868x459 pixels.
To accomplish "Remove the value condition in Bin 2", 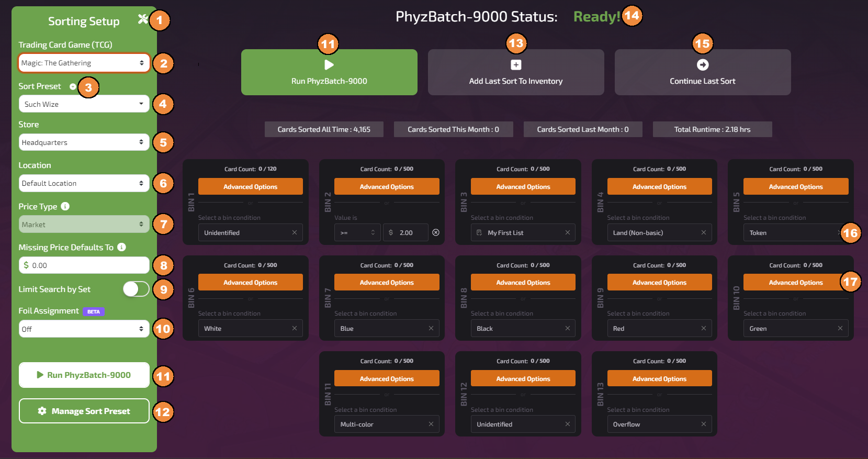I will (436, 232).
